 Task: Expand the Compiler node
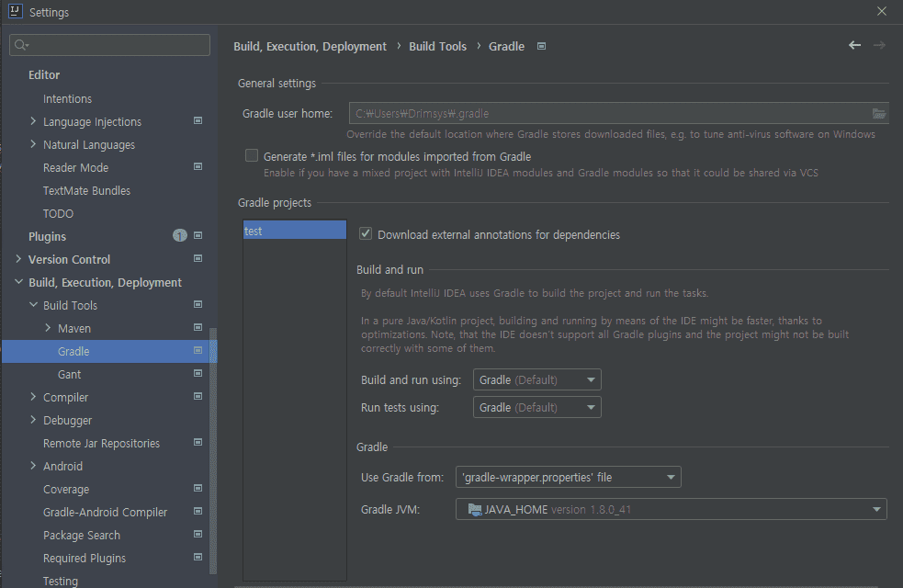point(33,397)
